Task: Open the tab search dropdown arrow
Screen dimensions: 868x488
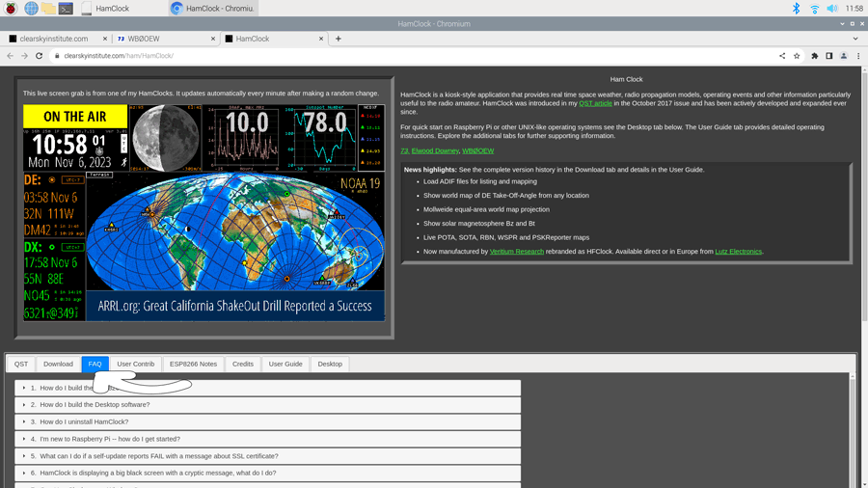Action: click(x=855, y=39)
